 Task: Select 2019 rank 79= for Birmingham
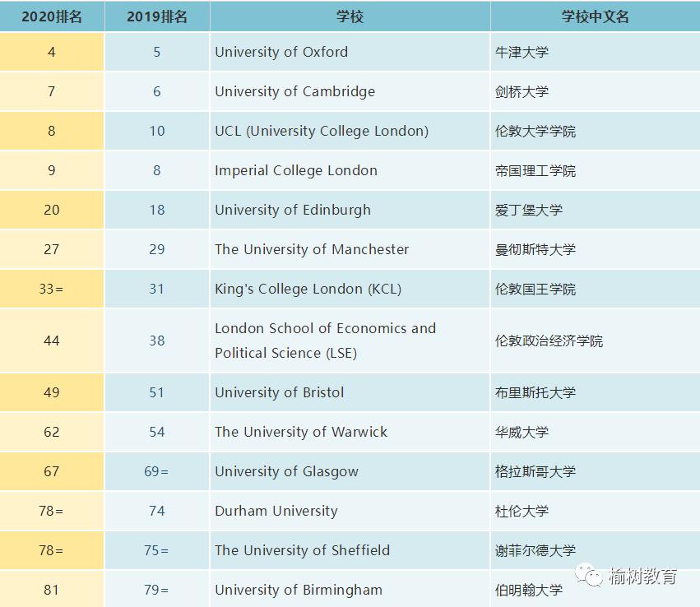pos(157,589)
